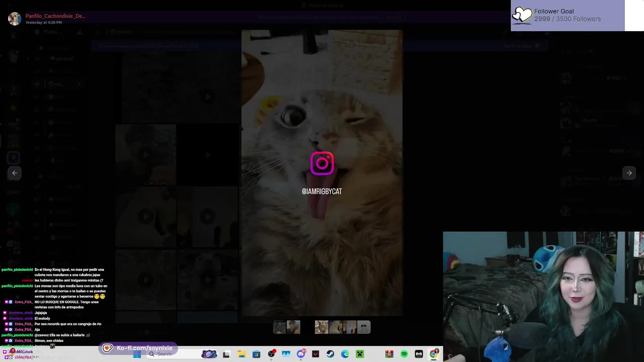Click chat message 'Simon, son chidas'
Viewport: 644px width, 362px height.
(x=49, y=341)
